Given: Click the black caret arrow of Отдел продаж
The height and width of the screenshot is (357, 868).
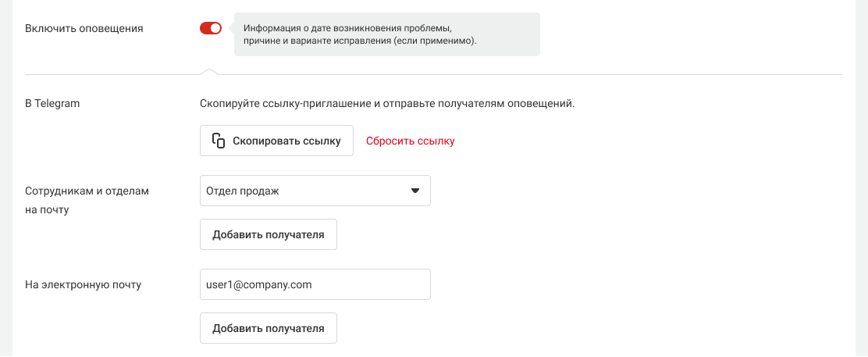Looking at the screenshot, I should [415, 191].
